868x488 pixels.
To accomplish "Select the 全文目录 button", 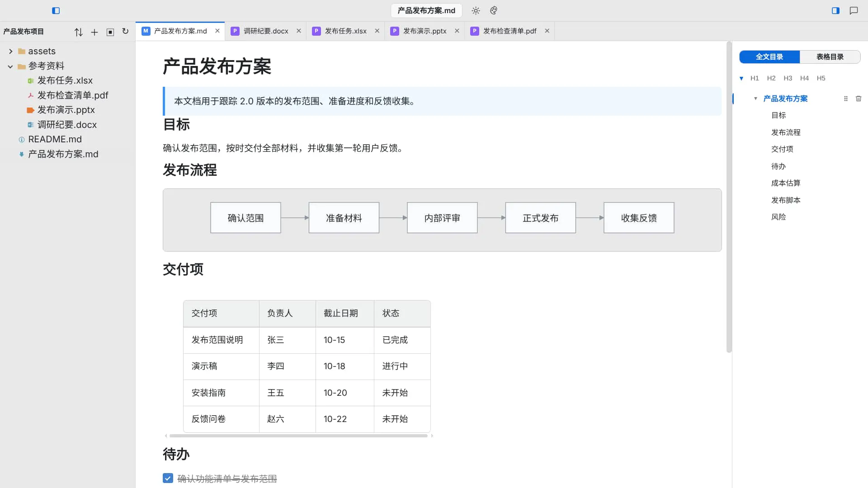I will [x=769, y=57].
